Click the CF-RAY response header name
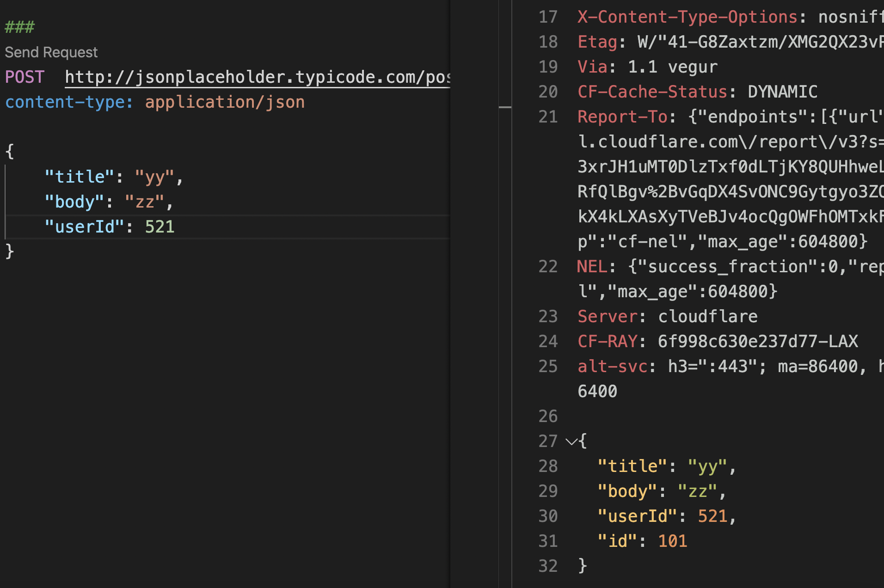This screenshot has height=588, width=884. point(608,342)
